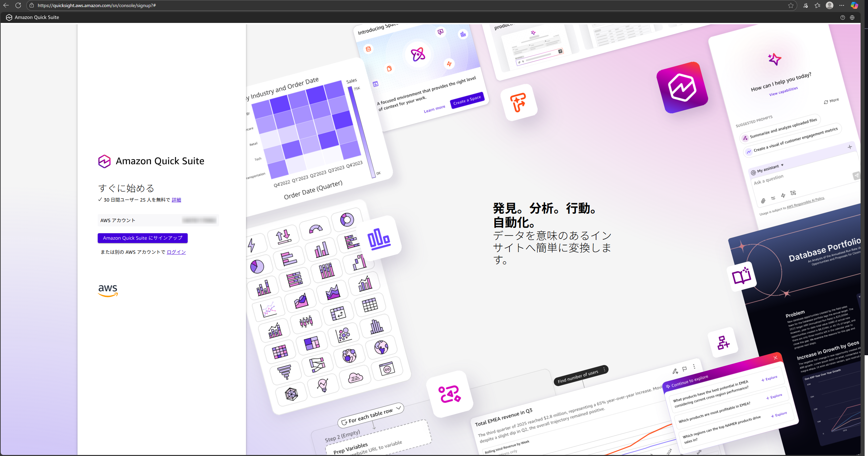Click 'Amazon Quick Suite にサインアップ' button
The width and height of the screenshot is (868, 456).
pyautogui.click(x=143, y=238)
